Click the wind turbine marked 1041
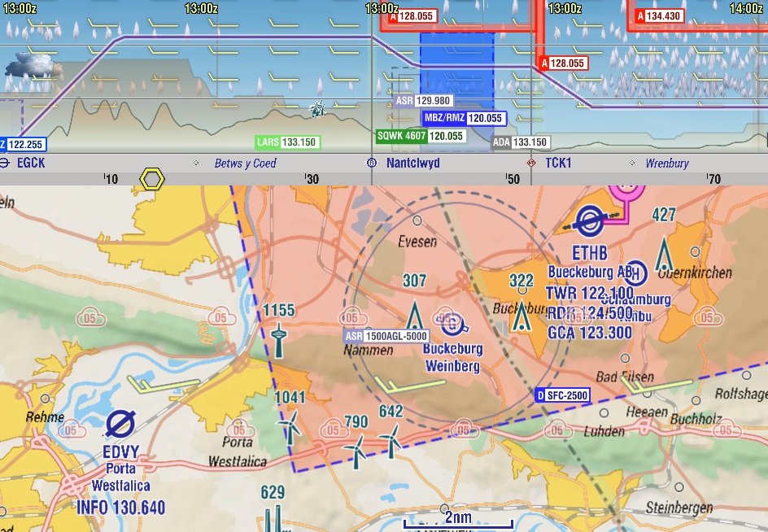Screen dimensions: 768x532 [x=289, y=425]
